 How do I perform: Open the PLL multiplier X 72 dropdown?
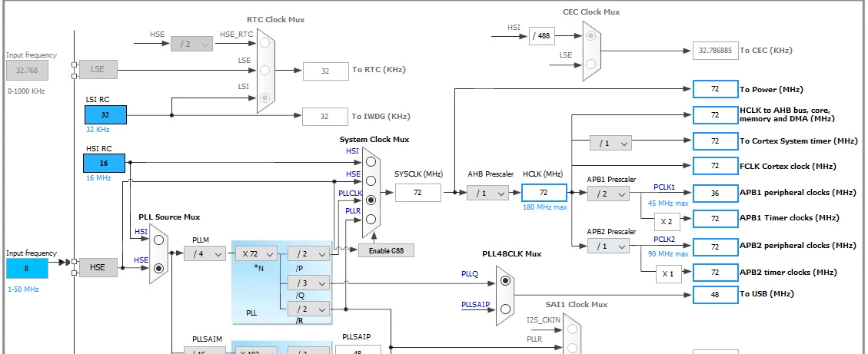[x=256, y=254]
